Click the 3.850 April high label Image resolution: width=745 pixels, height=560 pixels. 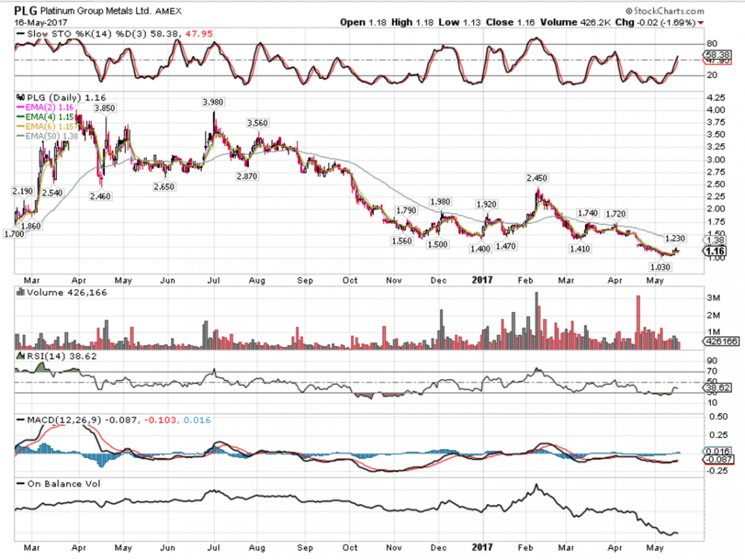pyautogui.click(x=104, y=109)
